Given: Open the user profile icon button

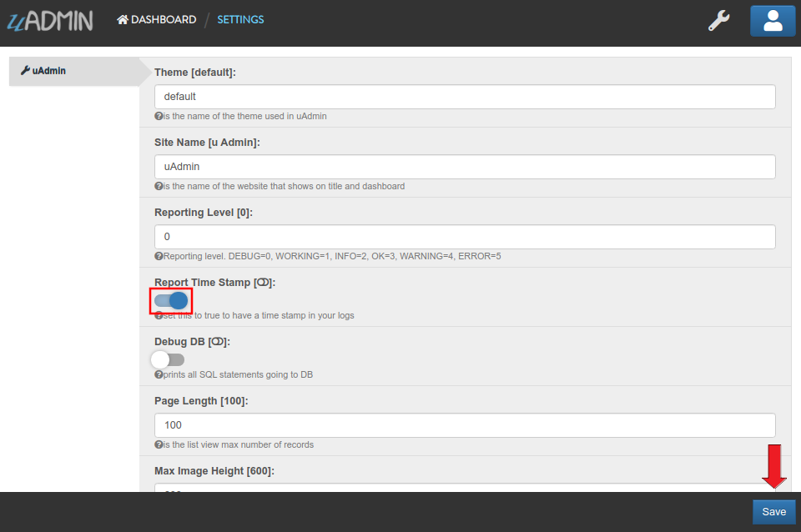Looking at the screenshot, I should point(773,21).
